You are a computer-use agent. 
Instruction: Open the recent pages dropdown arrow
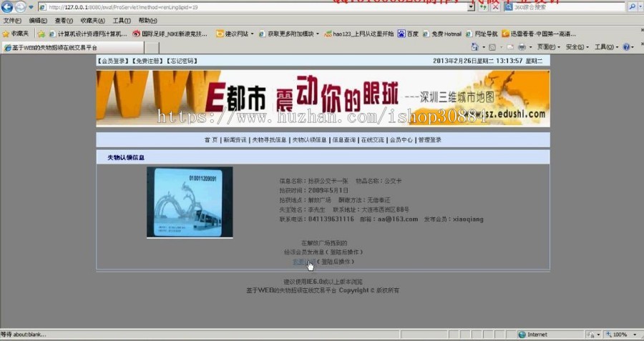click(x=31, y=7)
